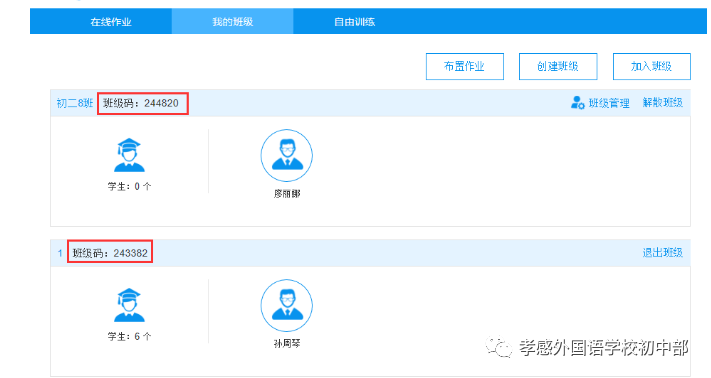Click 解散班级 for class 初二8班

[662, 103]
